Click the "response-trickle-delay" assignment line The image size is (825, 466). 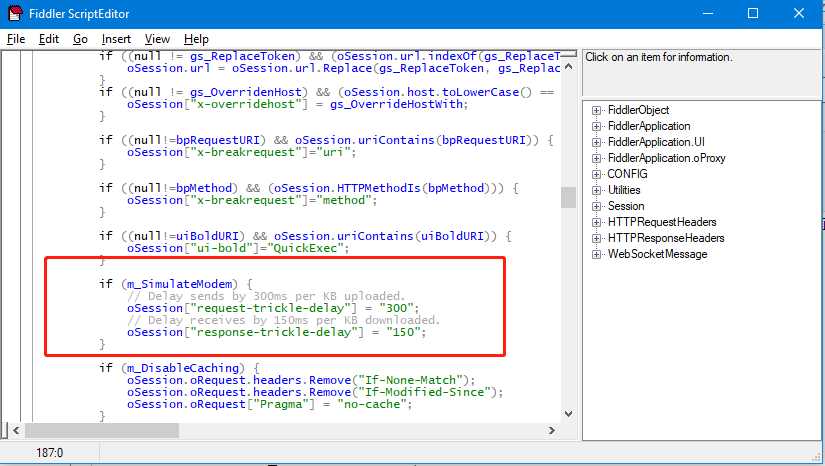(x=277, y=332)
